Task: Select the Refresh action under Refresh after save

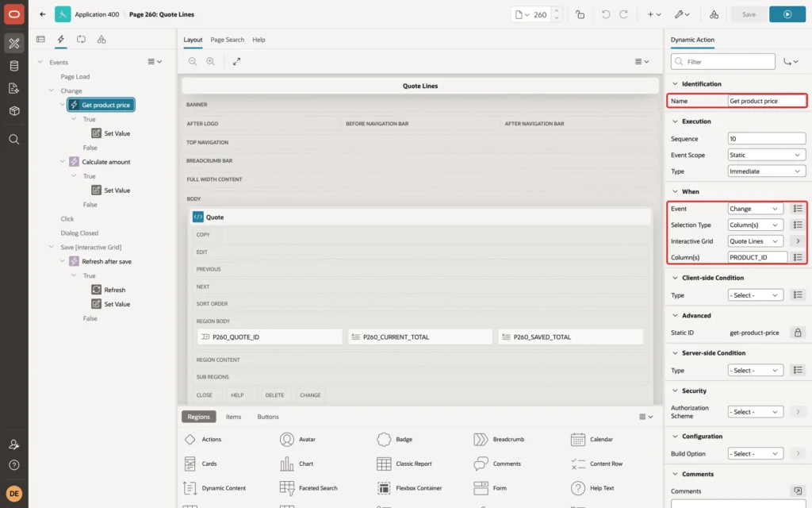Action: pyautogui.click(x=114, y=290)
